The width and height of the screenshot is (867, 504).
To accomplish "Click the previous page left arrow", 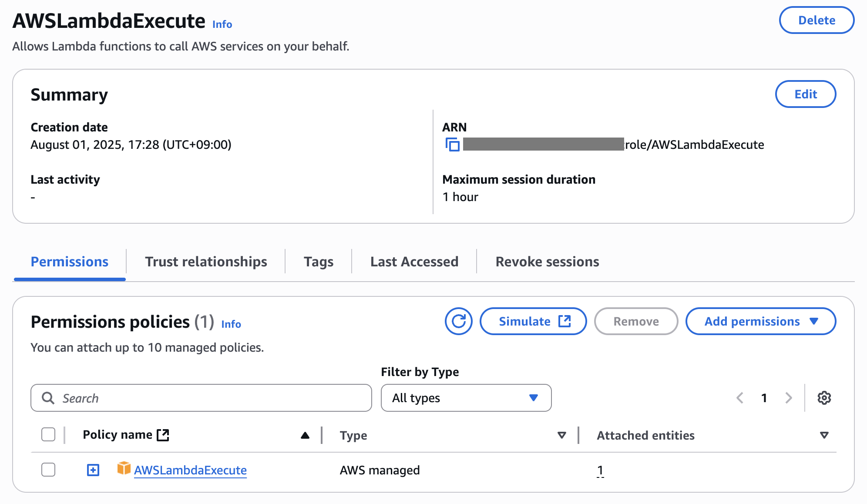I will click(740, 398).
